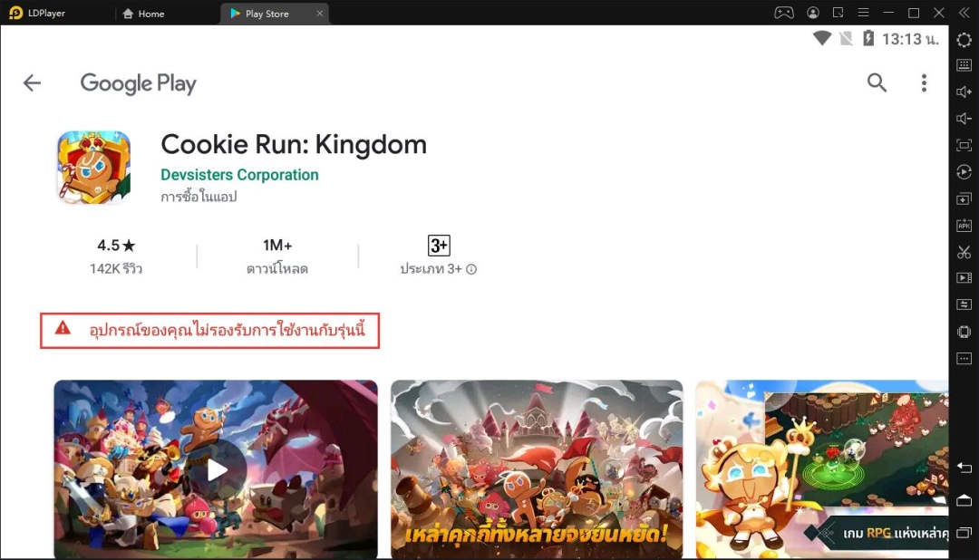
Task: Open the keyboard mapping tool
Action: coord(964,64)
